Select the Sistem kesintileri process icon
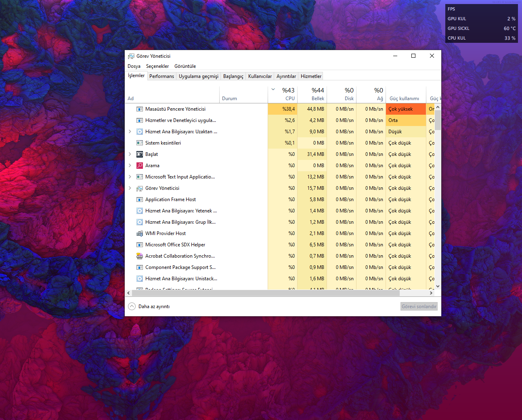Viewport: 522px width, 420px height. (140, 143)
